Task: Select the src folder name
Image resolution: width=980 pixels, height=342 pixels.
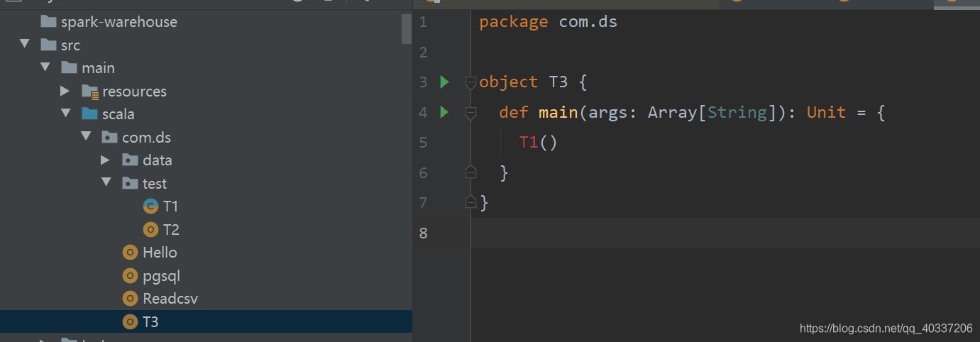Action: click(x=70, y=45)
